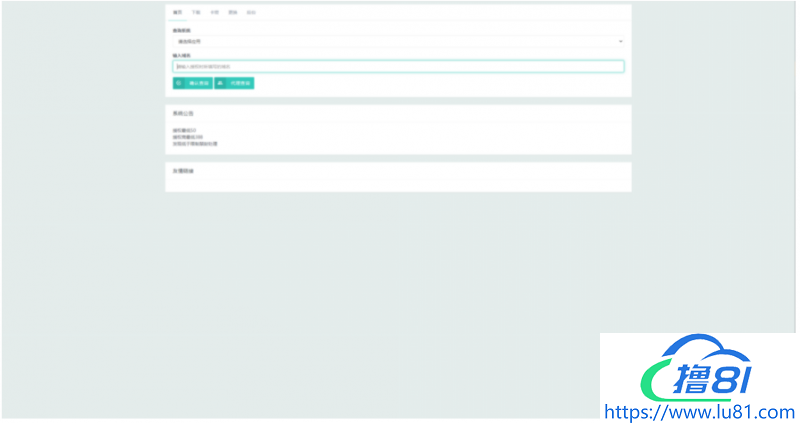Image resolution: width=800 pixels, height=423 pixels.
Task: Click the 撸81 cloud logo
Action: point(698,371)
